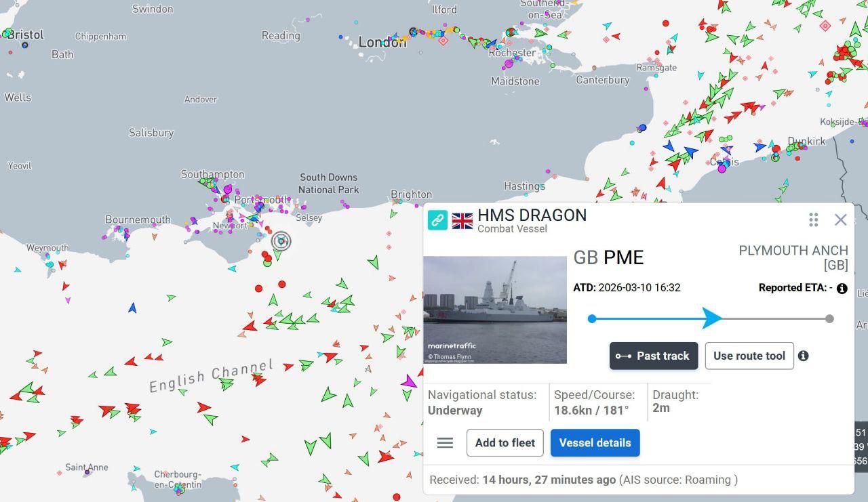Click the Bristol label on the map

point(26,34)
